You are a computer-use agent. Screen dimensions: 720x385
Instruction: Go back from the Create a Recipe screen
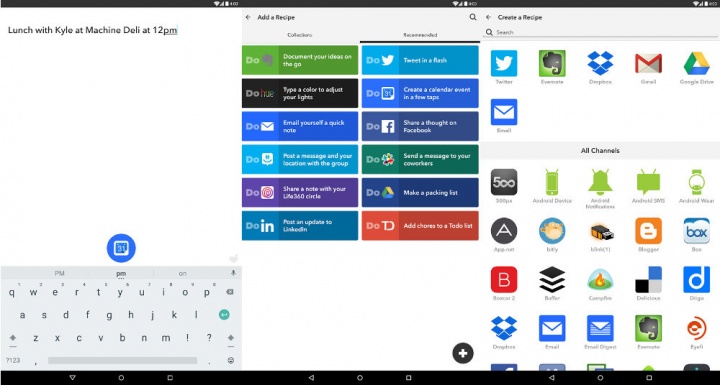[489, 17]
